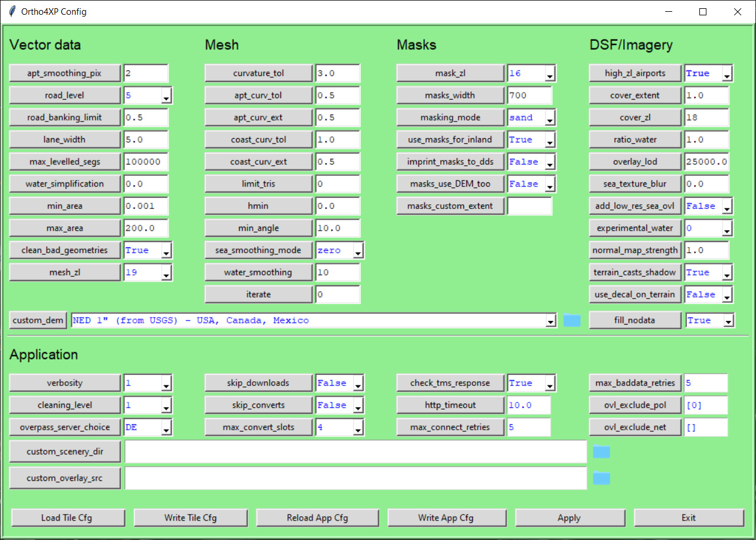The width and height of the screenshot is (756, 540).
Task: Open the high_zl_airports True/False selector
Action: tap(726, 74)
